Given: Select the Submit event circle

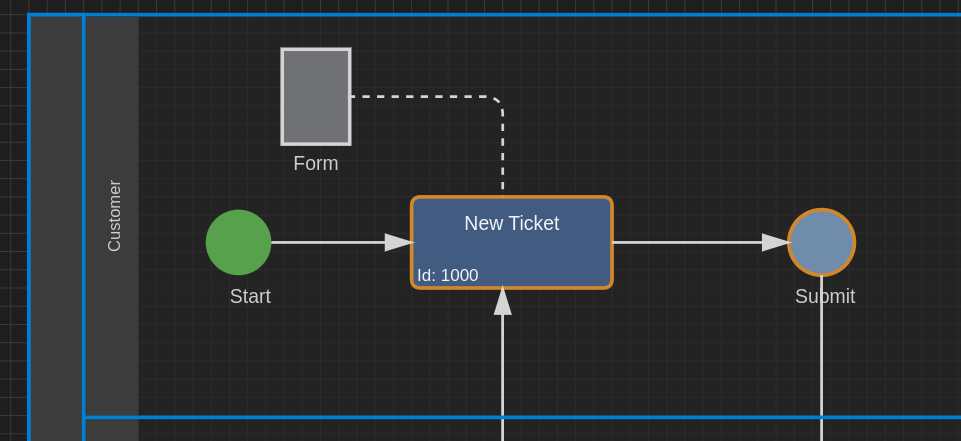Looking at the screenshot, I should (x=821, y=243).
